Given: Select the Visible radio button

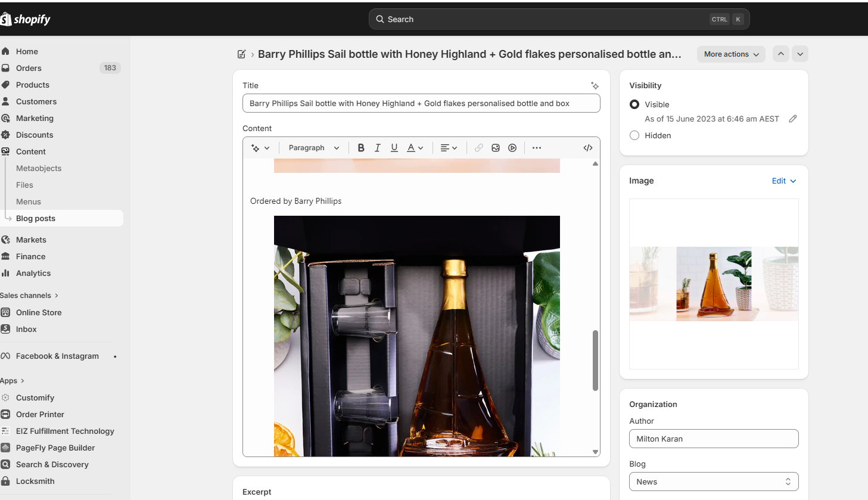Looking at the screenshot, I should [634, 104].
